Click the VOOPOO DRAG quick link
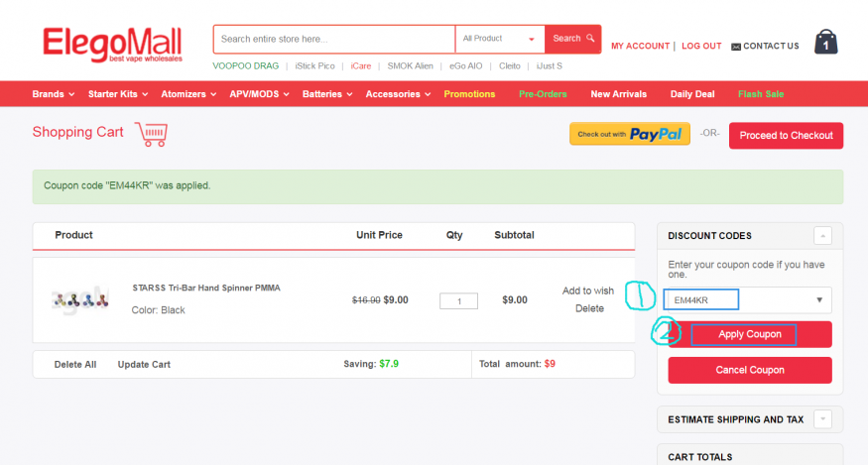868x465 pixels. click(x=246, y=65)
